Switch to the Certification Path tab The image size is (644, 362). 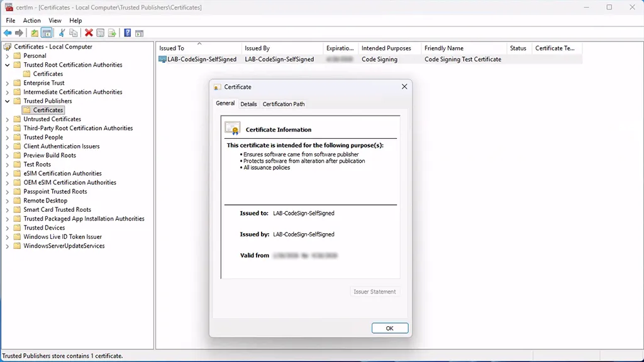click(x=284, y=104)
